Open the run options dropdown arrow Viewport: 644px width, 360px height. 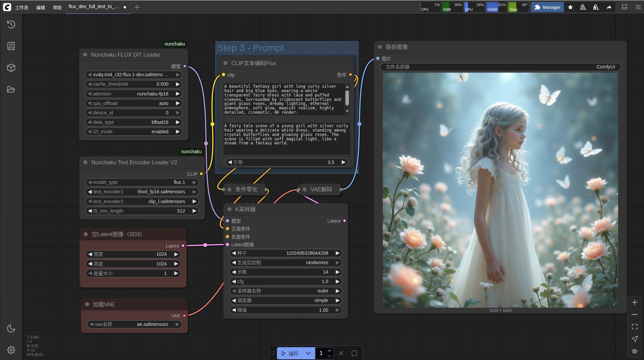click(308, 353)
